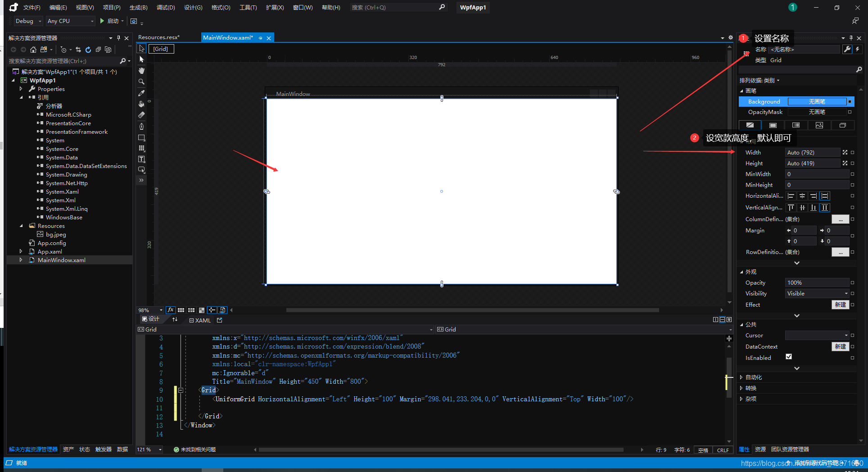Toggle snapping to snaplines
This screenshot has width=868, height=472.
(x=212, y=310)
